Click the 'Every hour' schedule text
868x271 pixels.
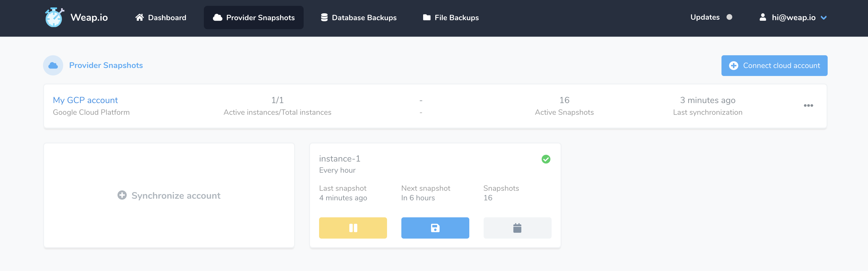coord(337,170)
